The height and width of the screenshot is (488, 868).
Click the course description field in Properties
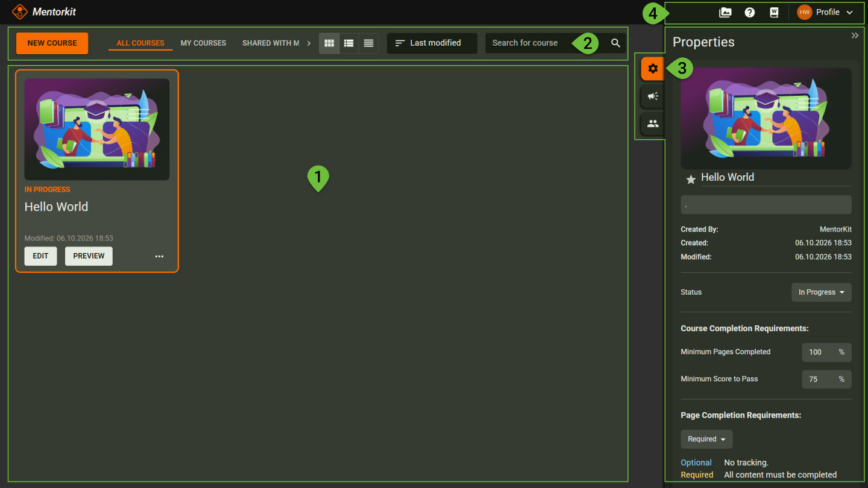[766, 205]
